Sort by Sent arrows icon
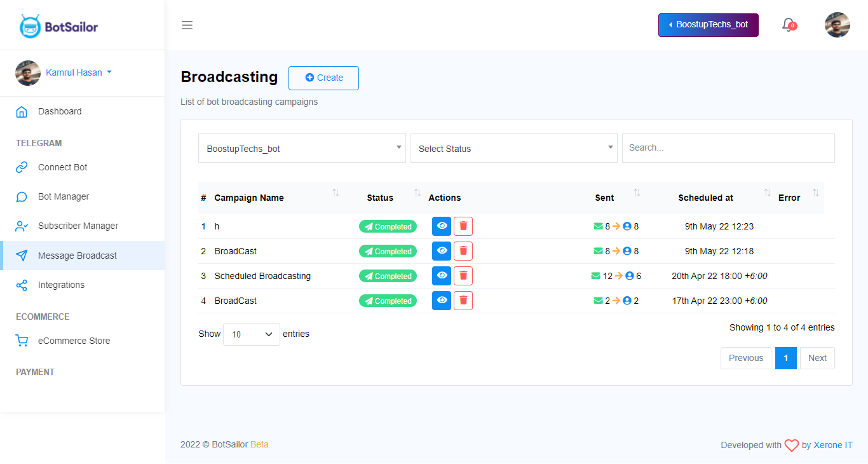 (x=637, y=193)
